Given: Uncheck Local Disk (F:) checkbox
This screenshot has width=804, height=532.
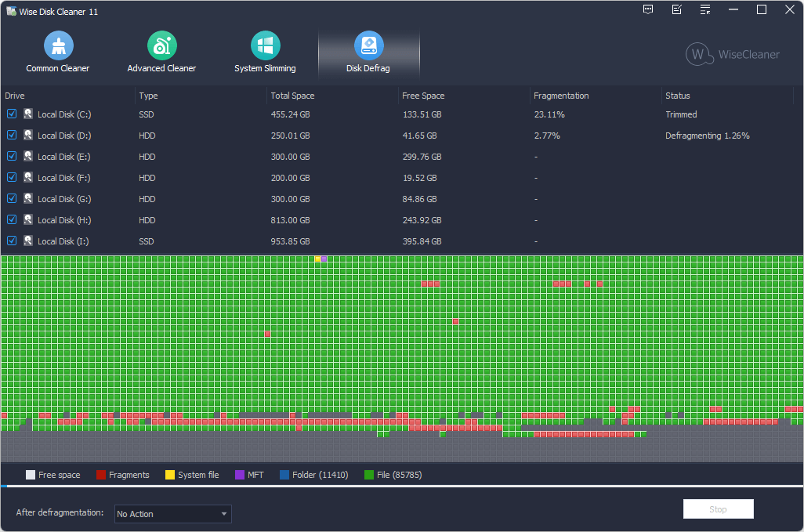Looking at the screenshot, I should (12, 177).
